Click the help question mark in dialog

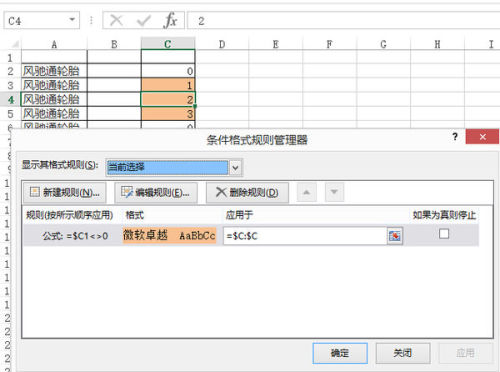click(x=455, y=136)
